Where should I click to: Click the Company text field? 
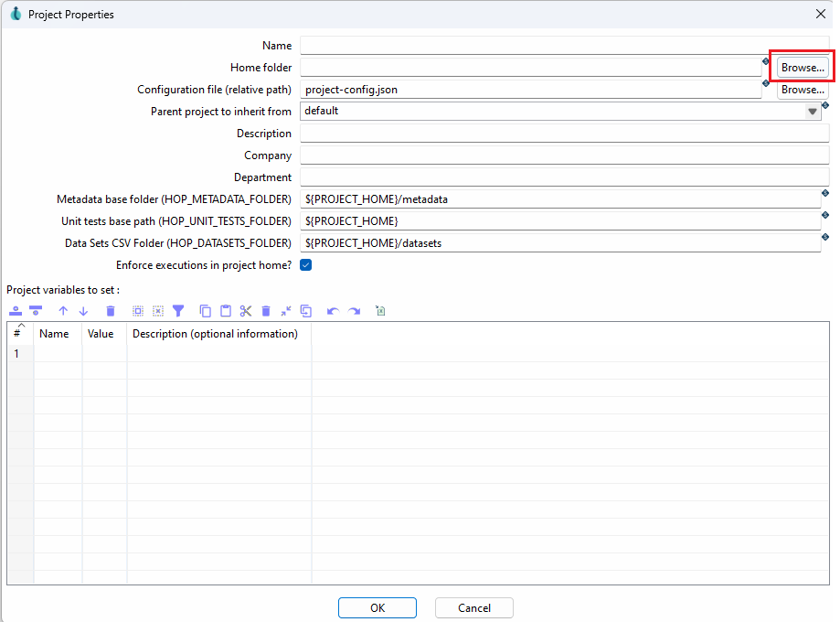point(565,155)
